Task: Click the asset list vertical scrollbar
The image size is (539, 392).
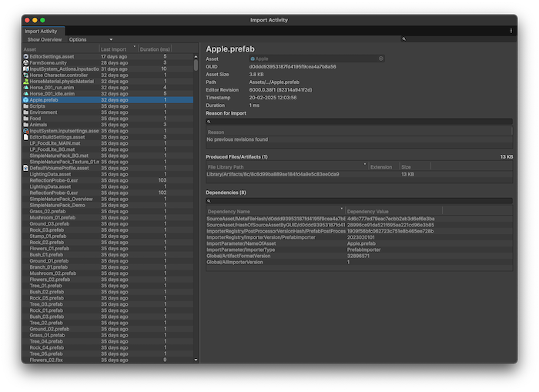Action: tap(196, 66)
